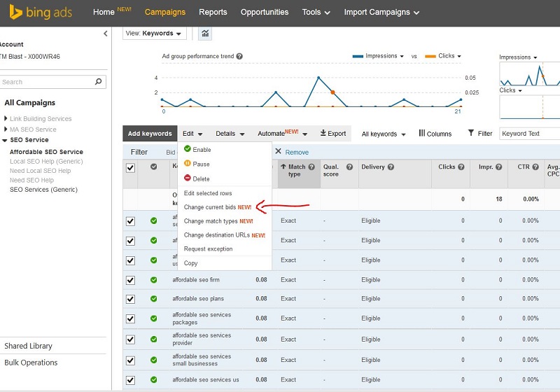The image size is (560, 392).
Task: Click the status icon for affordable seo services provider
Action: [153, 339]
